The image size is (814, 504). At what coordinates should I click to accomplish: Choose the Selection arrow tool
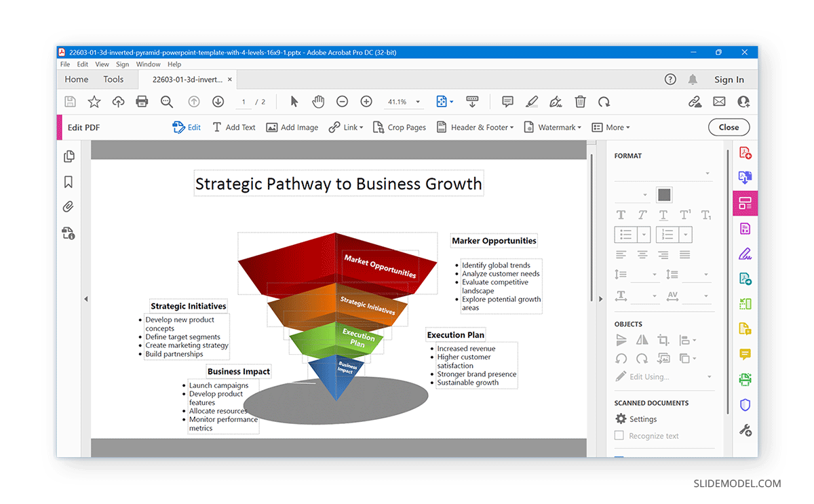(294, 102)
